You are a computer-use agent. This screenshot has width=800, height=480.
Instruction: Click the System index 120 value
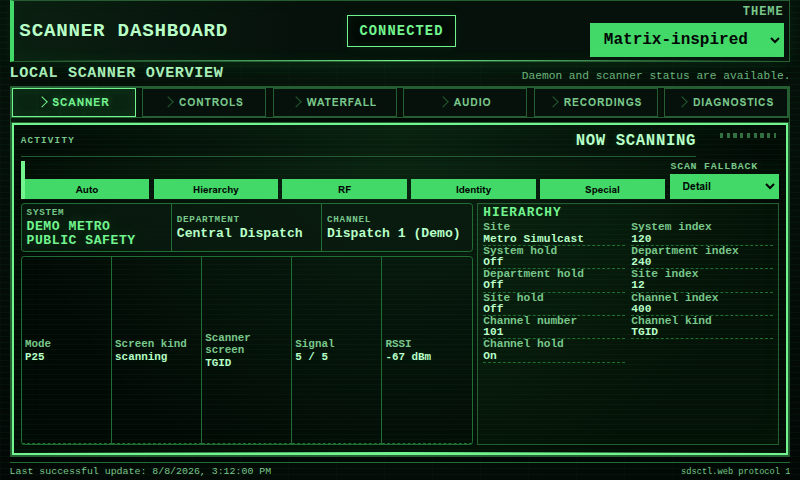click(641, 239)
